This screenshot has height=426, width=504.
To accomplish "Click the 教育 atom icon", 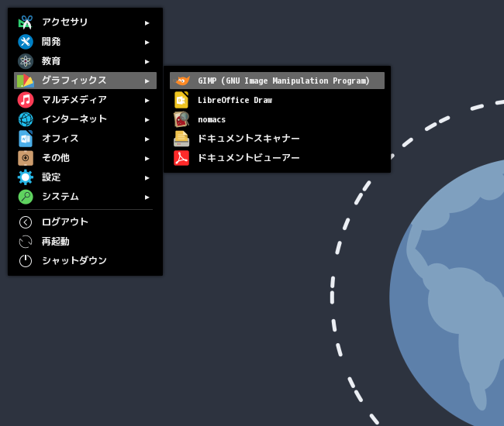I will tap(26, 61).
